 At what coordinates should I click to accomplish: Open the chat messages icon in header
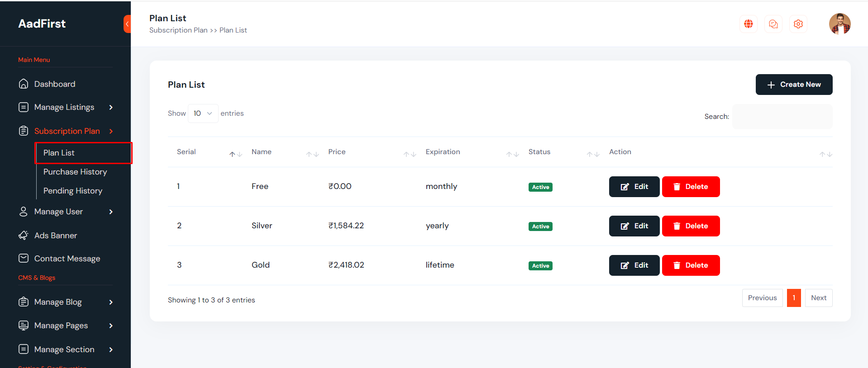coord(773,24)
